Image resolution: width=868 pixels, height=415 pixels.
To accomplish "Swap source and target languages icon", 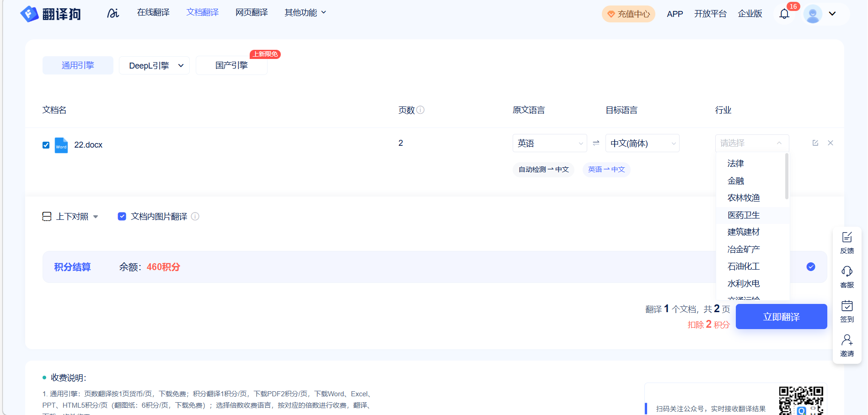I will point(596,143).
